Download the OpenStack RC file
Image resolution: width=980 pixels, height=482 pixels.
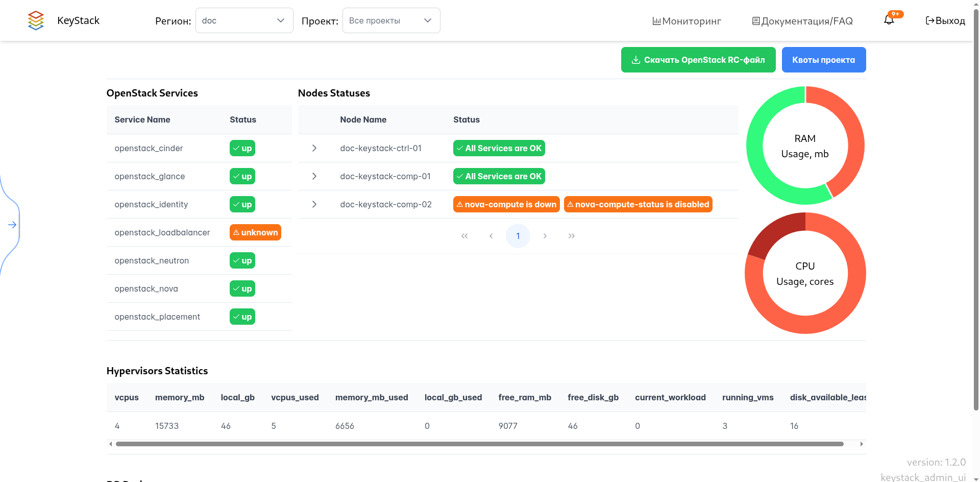click(698, 60)
